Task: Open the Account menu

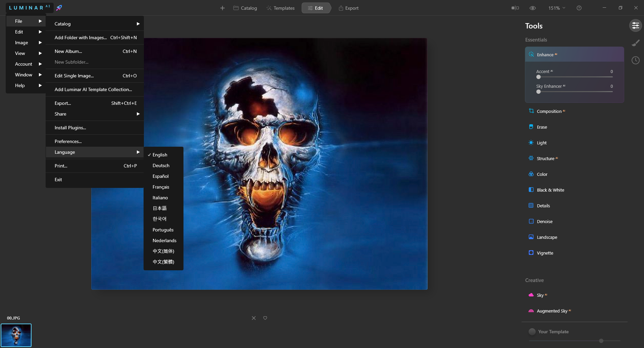Action: (26, 64)
